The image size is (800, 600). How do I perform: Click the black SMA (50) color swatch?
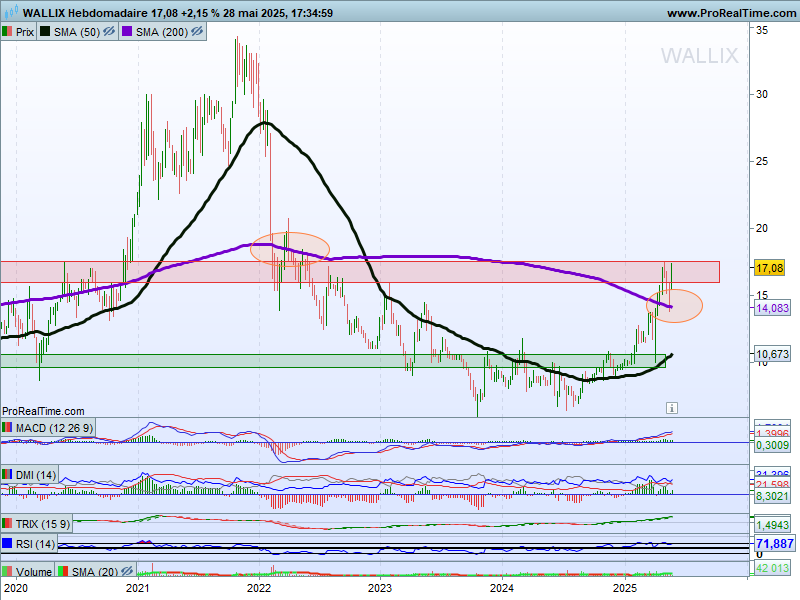coord(45,32)
